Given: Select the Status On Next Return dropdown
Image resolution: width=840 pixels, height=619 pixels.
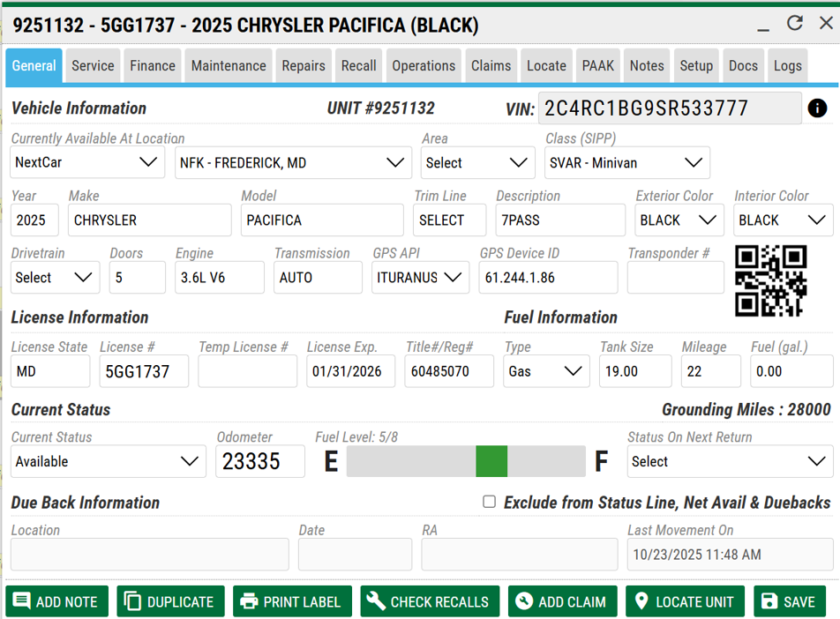Looking at the screenshot, I should point(729,461).
